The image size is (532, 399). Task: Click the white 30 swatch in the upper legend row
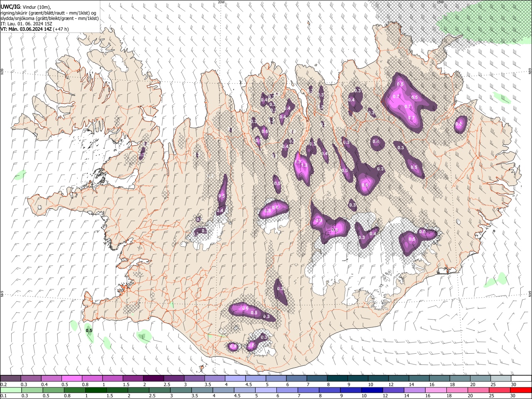521,379
